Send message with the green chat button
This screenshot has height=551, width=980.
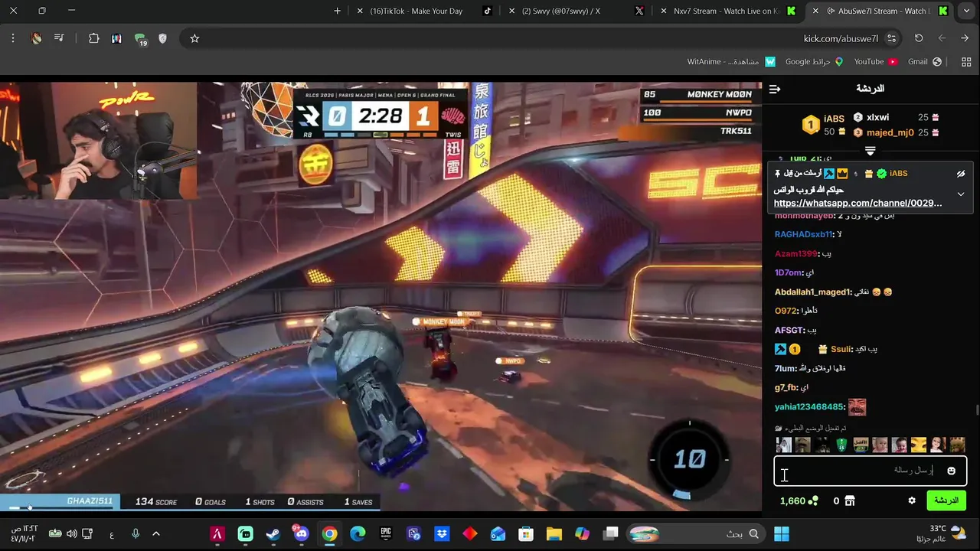pyautogui.click(x=946, y=500)
